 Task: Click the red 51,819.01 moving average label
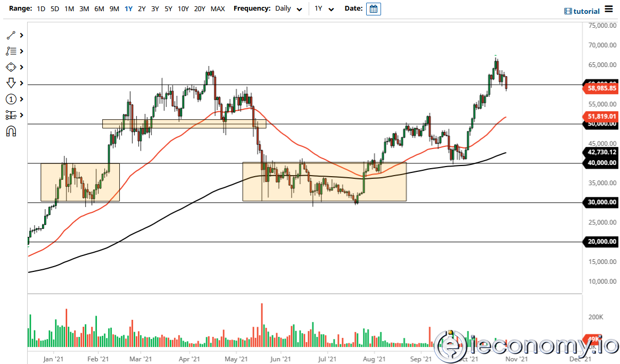pyautogui.click(x=601, y=116)
